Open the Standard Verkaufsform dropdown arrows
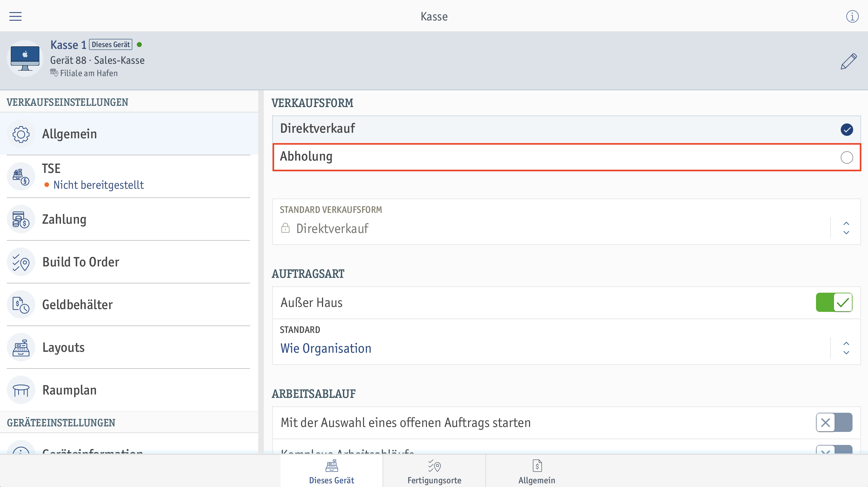868x487 pixels. (x=846, y=228)
